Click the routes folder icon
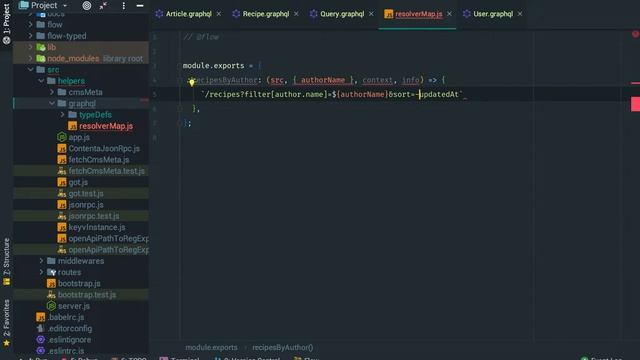 click(51, 272)
